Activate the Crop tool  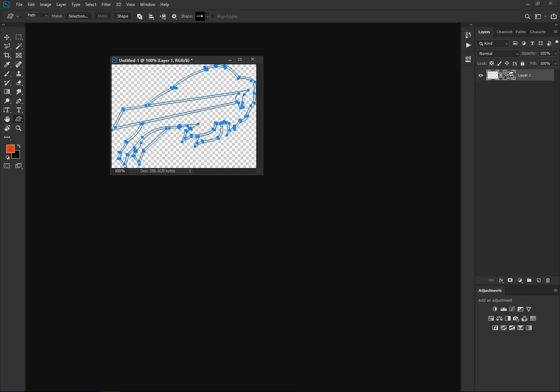(7, 55)
